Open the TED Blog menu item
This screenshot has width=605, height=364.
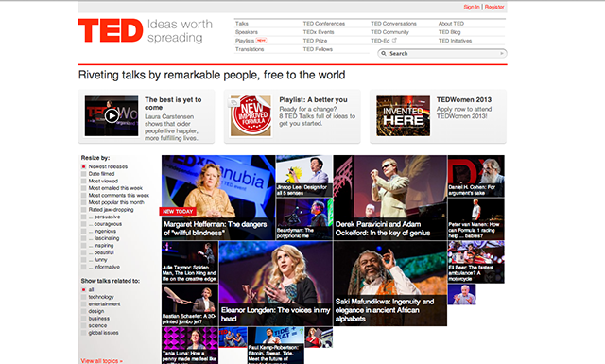[x=450, y=32]
